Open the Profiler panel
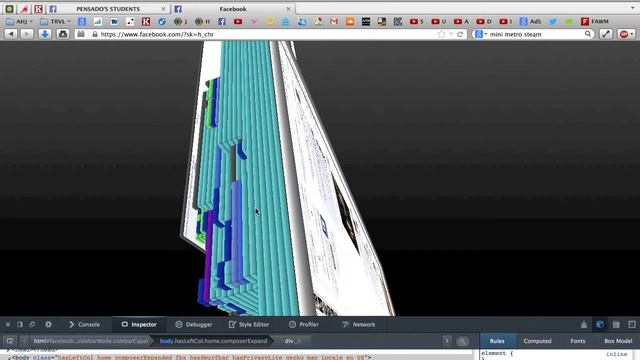This screenshot has width=640, height=360. (304, 324)
